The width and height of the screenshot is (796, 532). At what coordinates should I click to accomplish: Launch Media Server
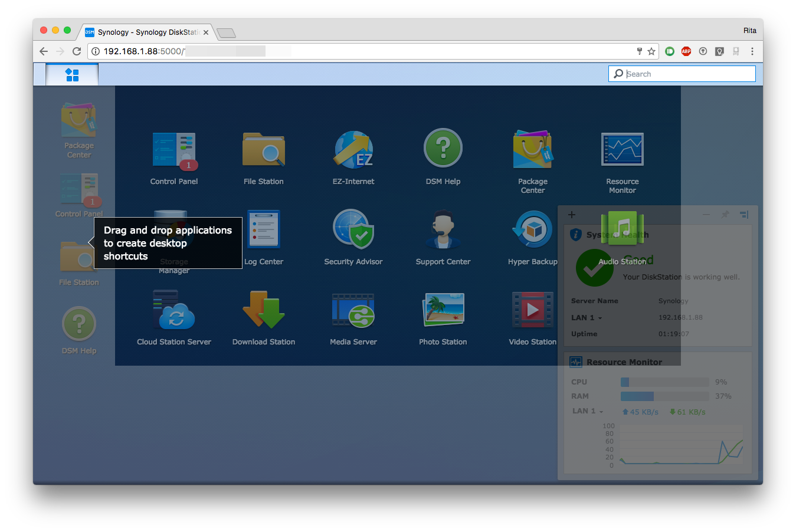click(353, 310)
